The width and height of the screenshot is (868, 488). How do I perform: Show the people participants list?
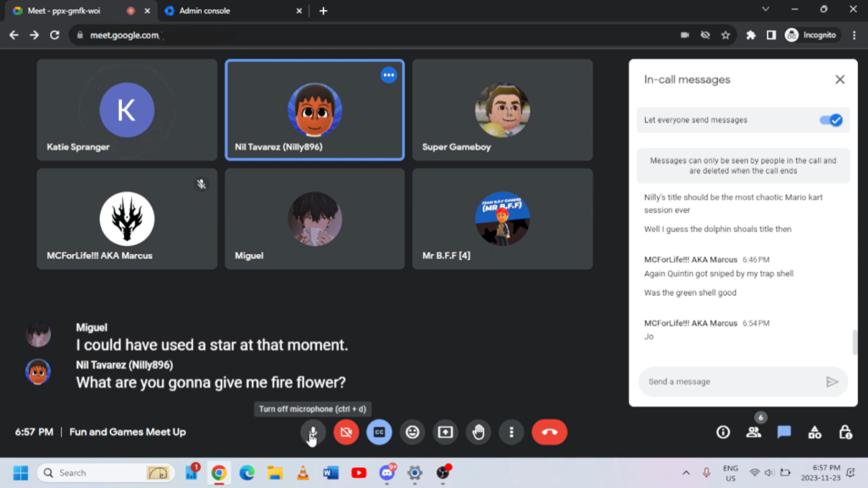coord(754,432)
